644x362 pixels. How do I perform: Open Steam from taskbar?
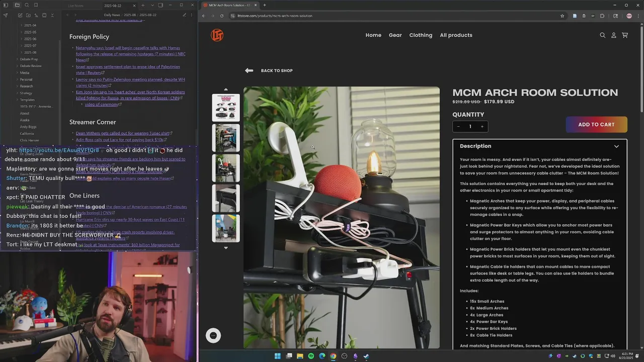366,356
